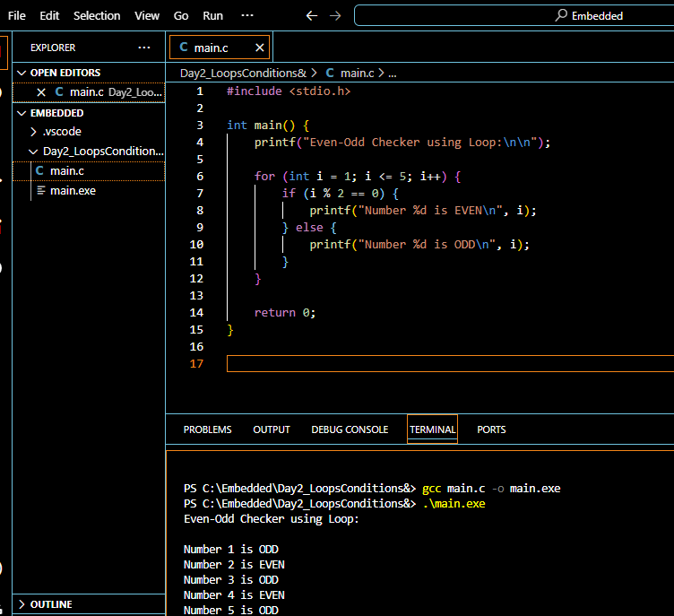Viewport: 674px width, 616px height.
Task: Click main.c in the breadcrumb path
Action: 358,74
